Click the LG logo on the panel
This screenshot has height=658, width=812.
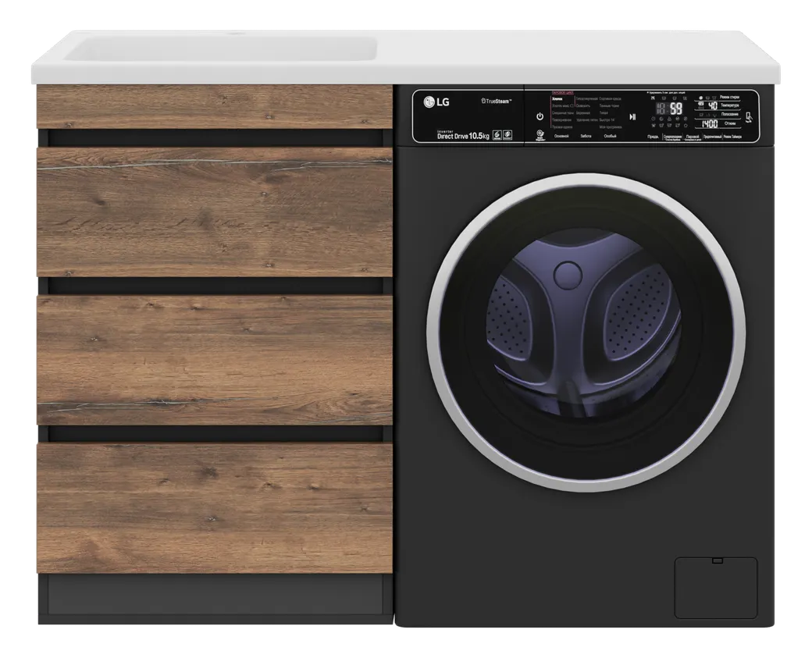pos(437,100)
